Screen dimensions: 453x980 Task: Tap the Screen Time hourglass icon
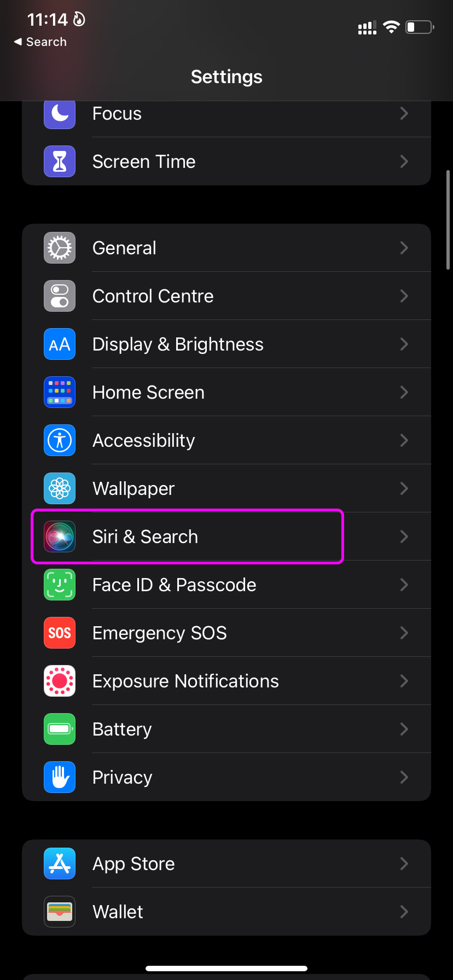(60, 161)
